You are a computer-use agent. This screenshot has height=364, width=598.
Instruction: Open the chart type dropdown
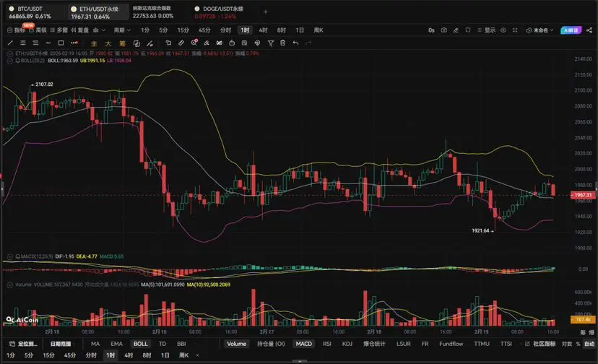click(99, 30)
